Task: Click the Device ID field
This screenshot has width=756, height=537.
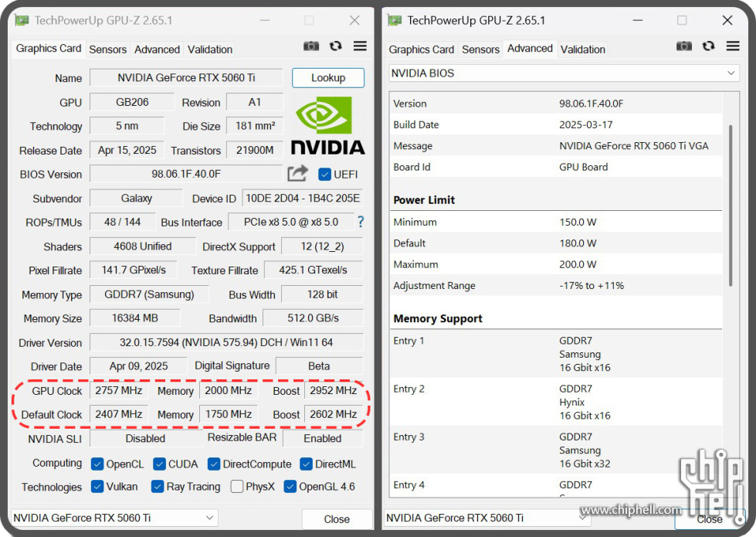Action: pyautogui.click(x=302, y=198)
